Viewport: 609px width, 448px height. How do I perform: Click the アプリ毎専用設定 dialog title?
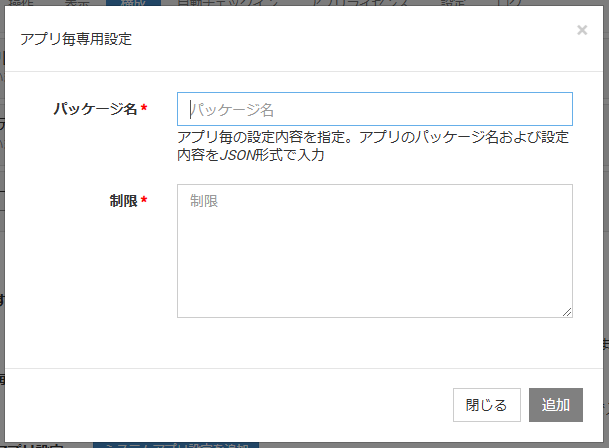(x=76, y=40)
